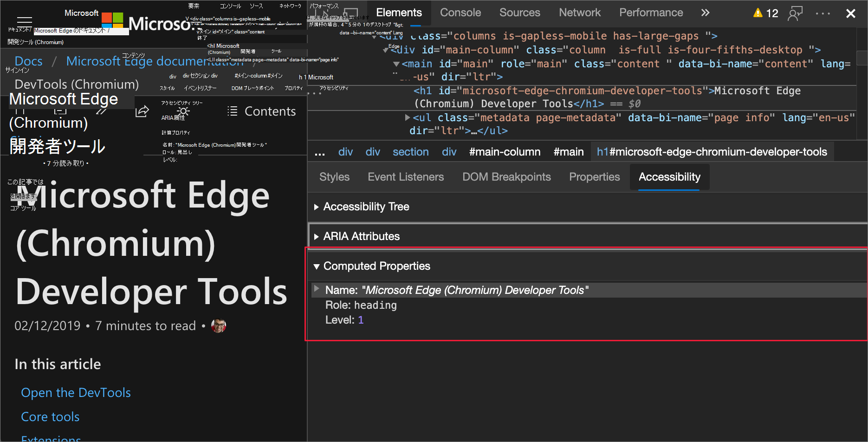Jump to Open the DevTools section

pyautogui.click(x=76, y=393)
